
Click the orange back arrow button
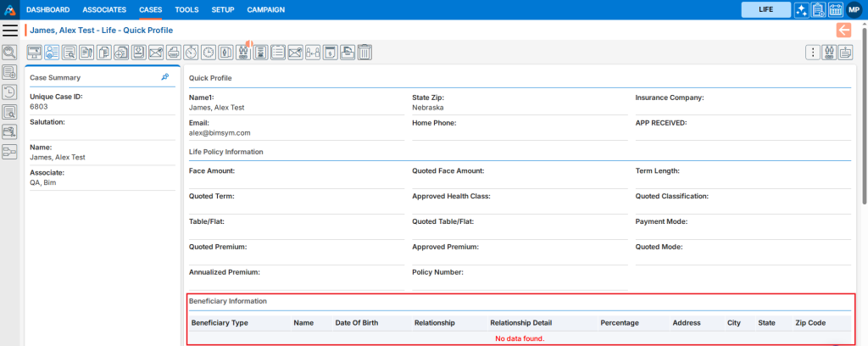click(x=843, y=30)
